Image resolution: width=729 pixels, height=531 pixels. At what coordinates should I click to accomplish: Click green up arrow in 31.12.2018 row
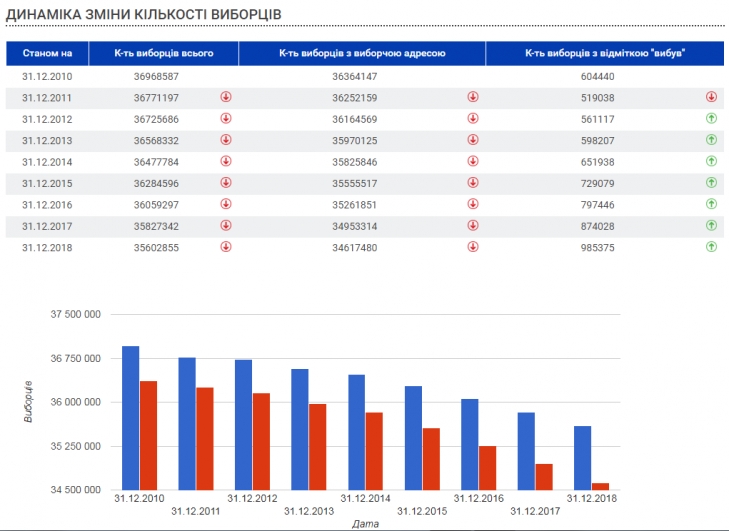[x=711, y=247]
